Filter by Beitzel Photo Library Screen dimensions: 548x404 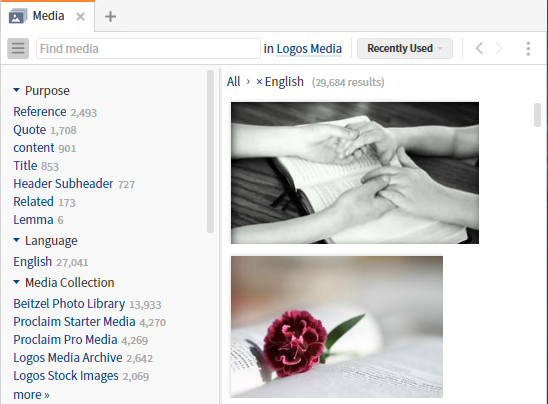pyautogui.click(x=69, y=304)
